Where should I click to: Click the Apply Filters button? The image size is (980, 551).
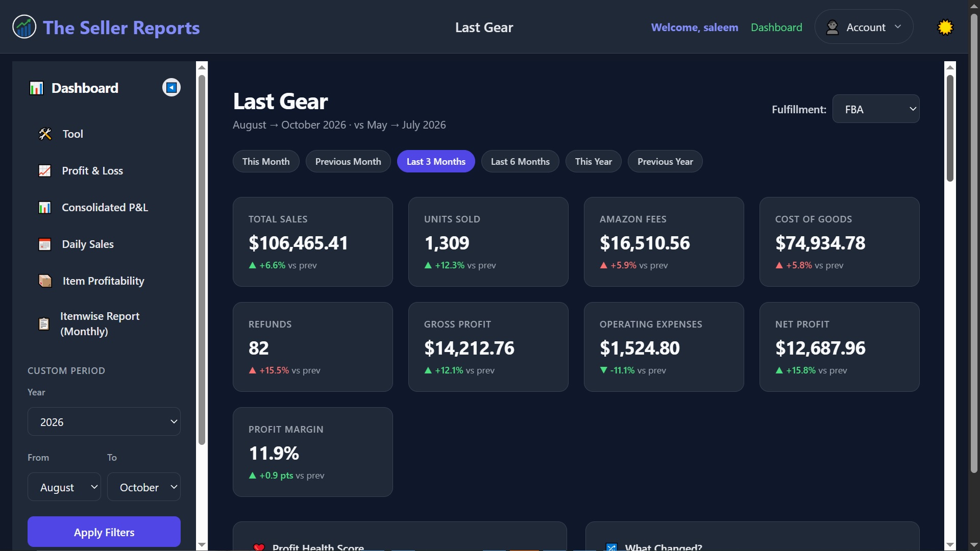(x=104, y=532)
